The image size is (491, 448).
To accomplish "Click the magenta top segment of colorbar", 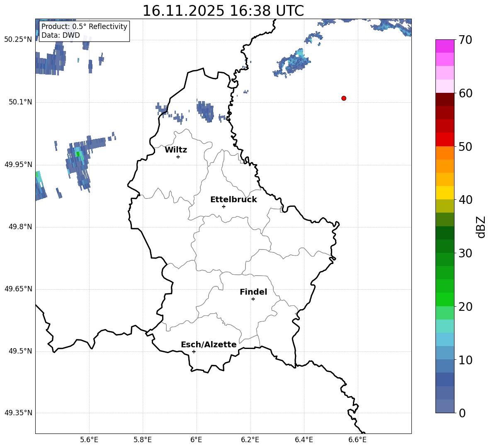I will [x=445, y=46].
